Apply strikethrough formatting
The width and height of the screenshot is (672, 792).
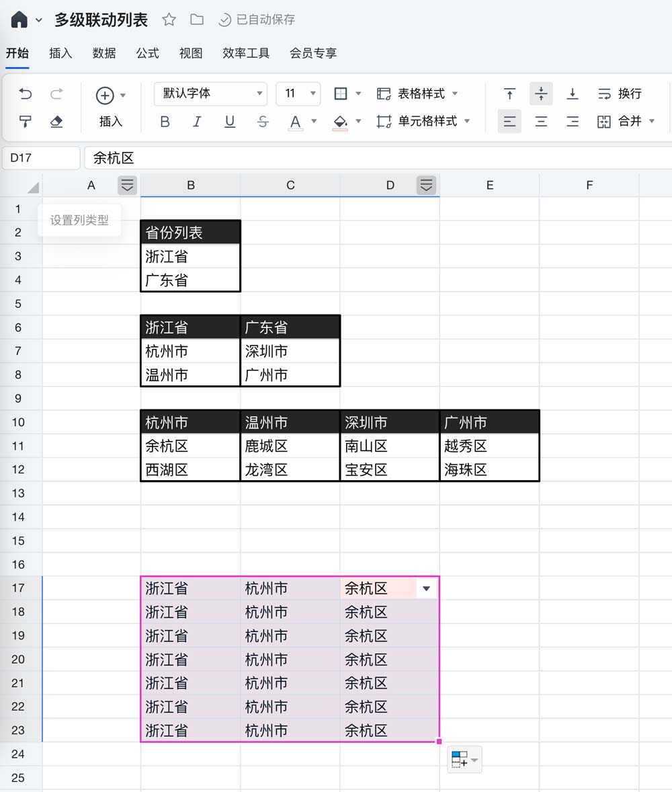pyautogui.click(x=262, y=122)
